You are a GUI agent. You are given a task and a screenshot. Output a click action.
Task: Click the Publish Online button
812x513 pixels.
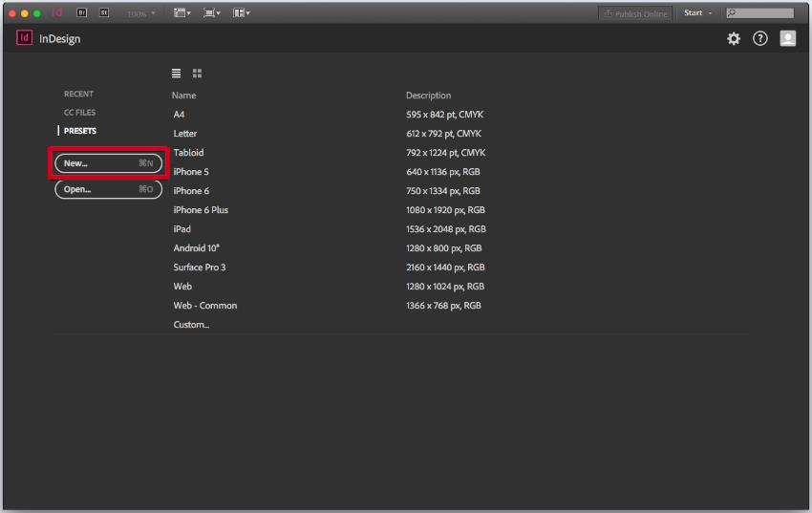point(635,13)
